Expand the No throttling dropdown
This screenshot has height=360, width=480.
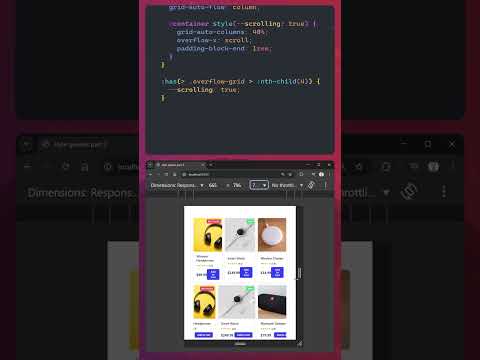click(287, 185)
